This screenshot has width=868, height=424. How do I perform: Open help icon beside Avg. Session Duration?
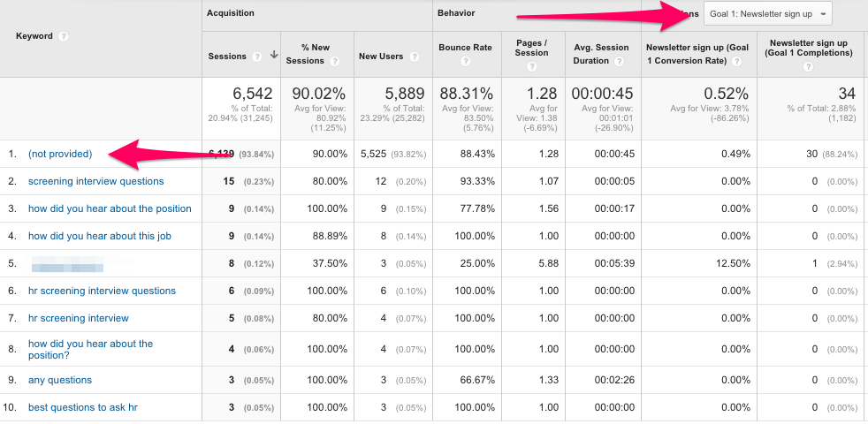tap(620, 61)
